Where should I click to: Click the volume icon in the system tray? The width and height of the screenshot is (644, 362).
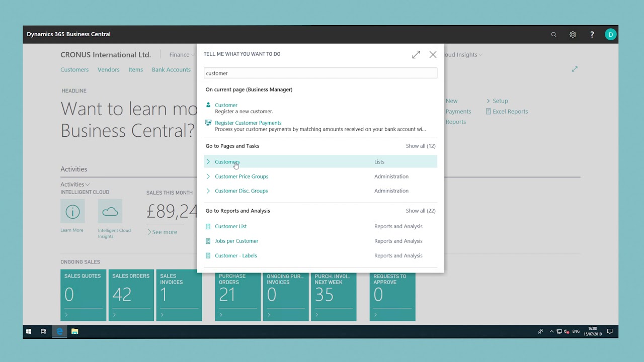567,331
